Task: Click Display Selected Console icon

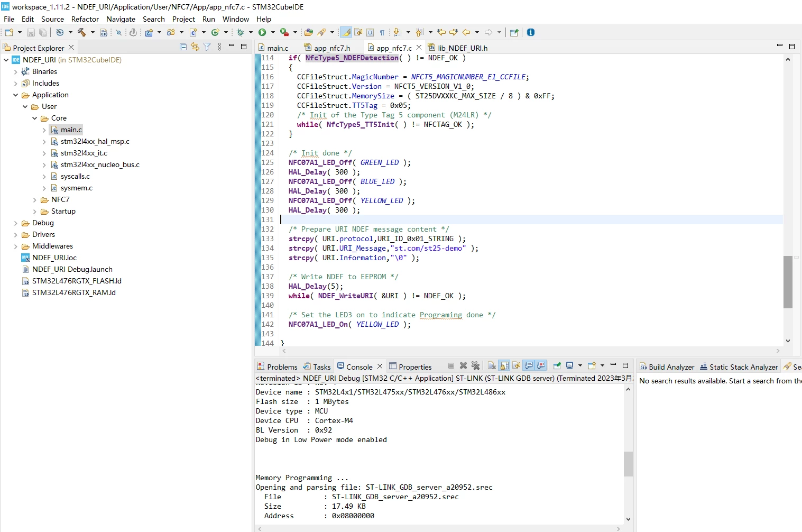Action: pyautogui.click(x=570, y=365)
